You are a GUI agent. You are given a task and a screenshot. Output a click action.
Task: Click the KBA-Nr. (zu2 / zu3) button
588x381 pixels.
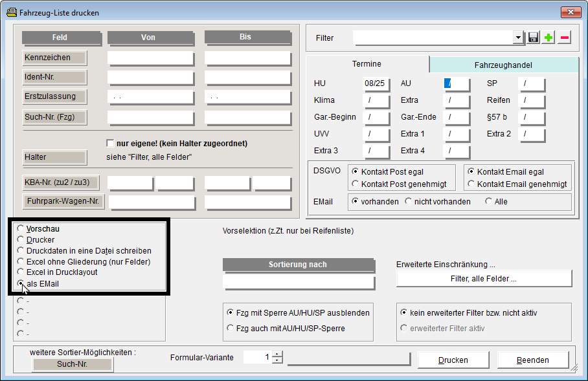[x=61, y=182]
